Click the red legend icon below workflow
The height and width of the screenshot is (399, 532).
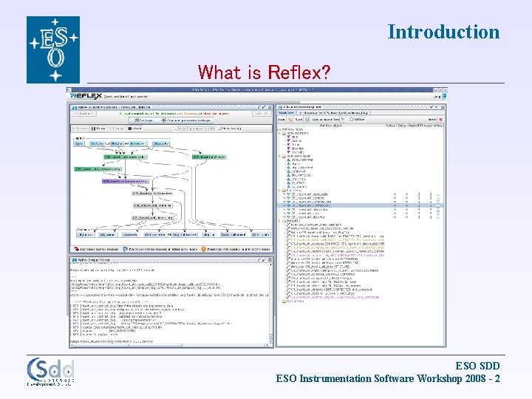76,250
